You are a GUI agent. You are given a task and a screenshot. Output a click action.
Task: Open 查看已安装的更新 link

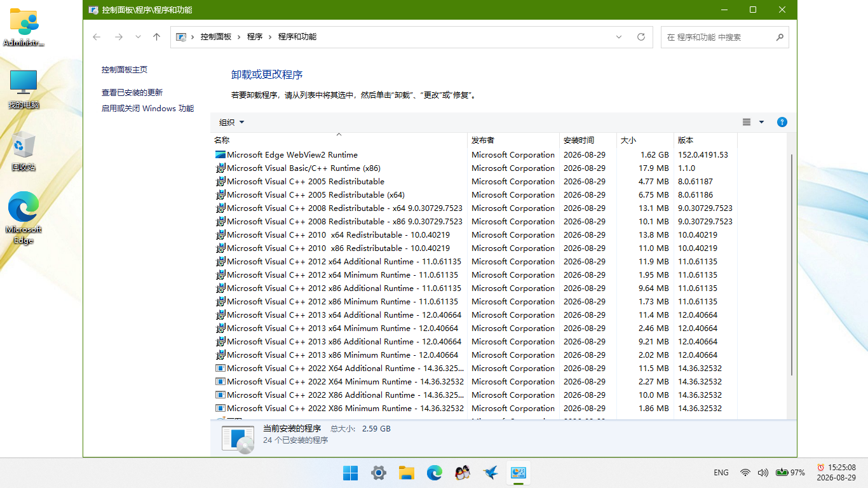(x=132, y=93)
